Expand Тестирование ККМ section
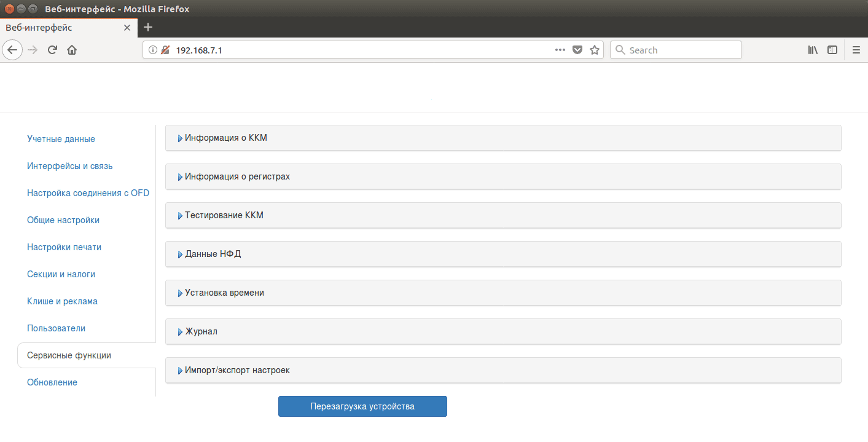Image resolution: width=868 pixels, height=442 pixels. [x=503, y=215]
